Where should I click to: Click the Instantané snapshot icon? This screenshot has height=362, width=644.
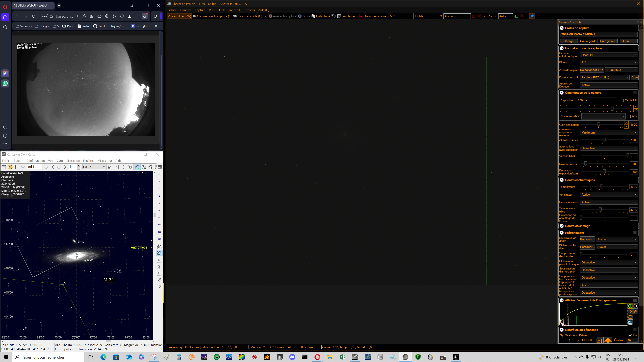coord(313,16)
